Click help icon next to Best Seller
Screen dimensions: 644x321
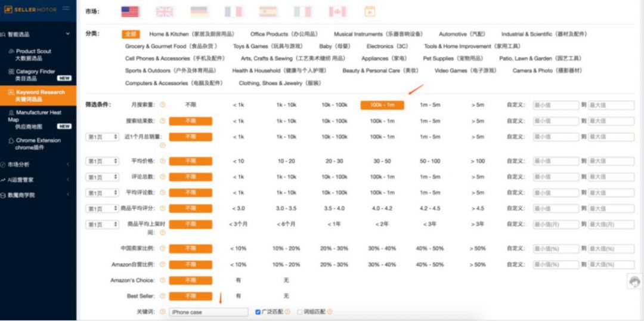162,296
